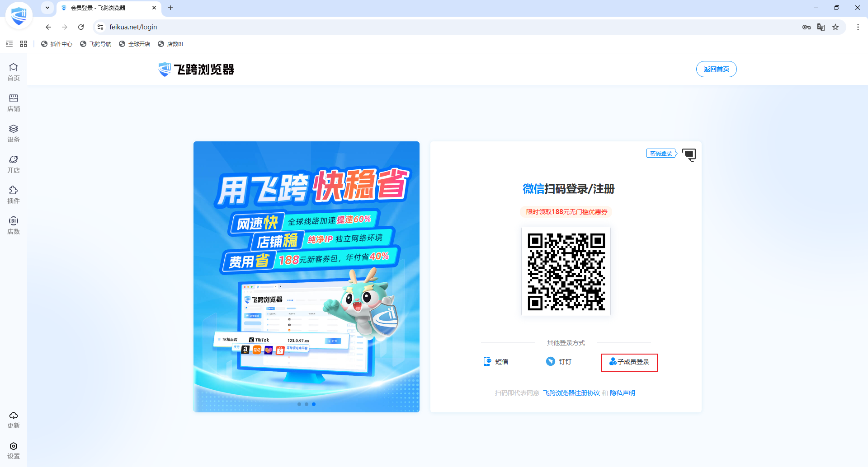Toggle the sidebar collapse icon
868x467 pixels.
(x=9, y=44)
